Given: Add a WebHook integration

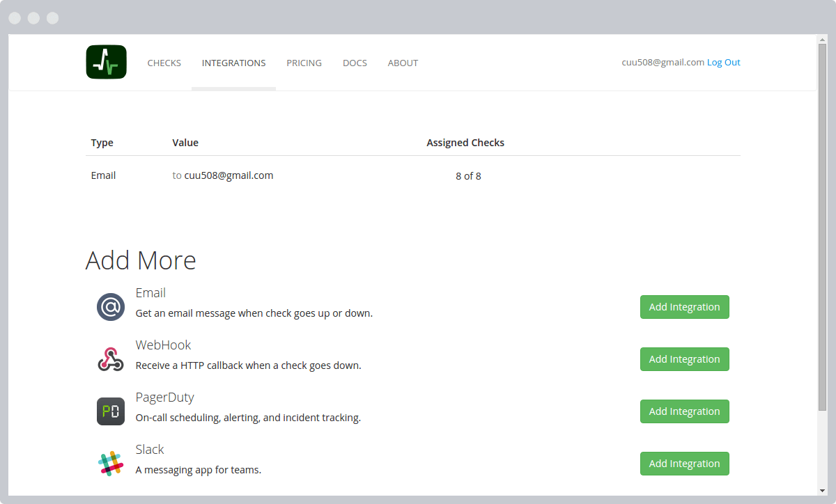Looking at the screenshot, I should pos(684,359).
